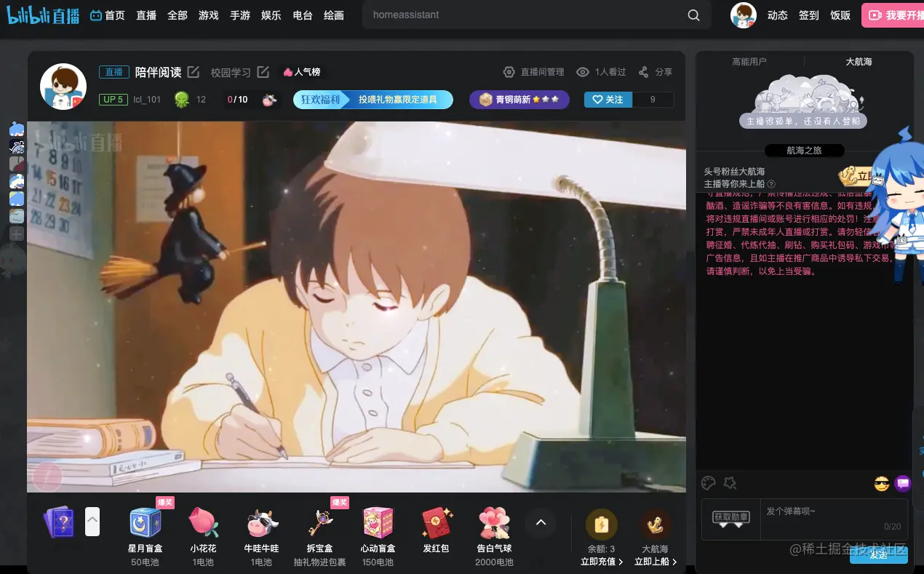Click the 发红包 red envelope
Viewport: 924px width, 574px height.
click(x=437, y=530)
